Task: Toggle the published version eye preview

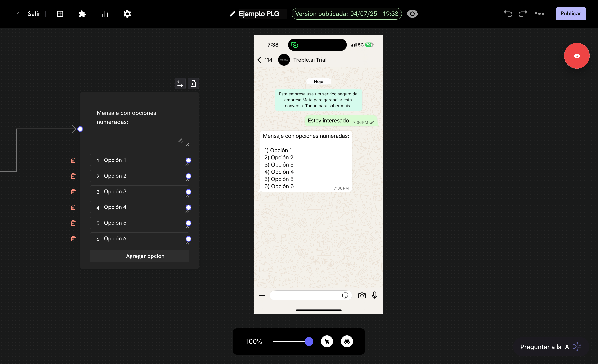Action: coord(412,14)
